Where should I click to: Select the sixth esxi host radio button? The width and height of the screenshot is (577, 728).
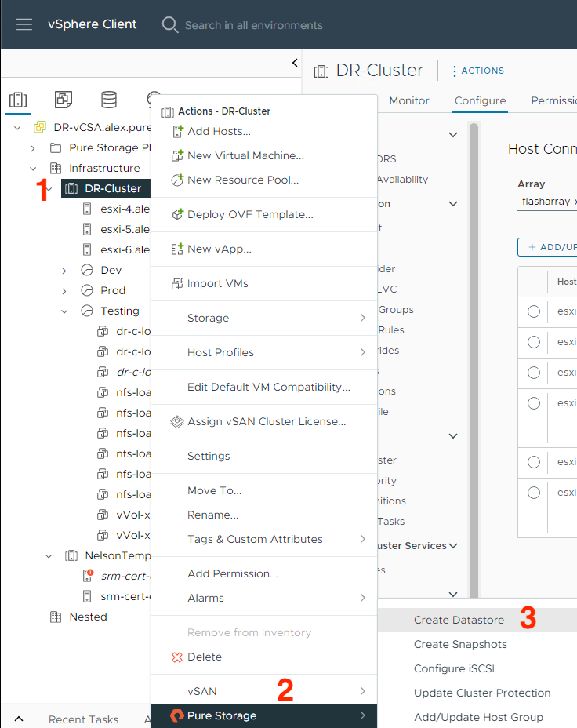coord(534,493)
